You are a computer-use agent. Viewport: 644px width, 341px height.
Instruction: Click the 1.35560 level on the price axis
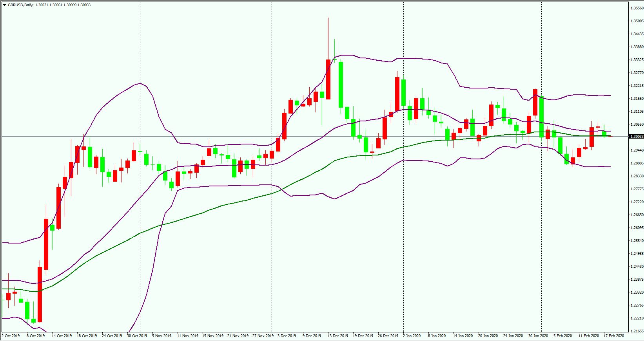tap(637, 8)
